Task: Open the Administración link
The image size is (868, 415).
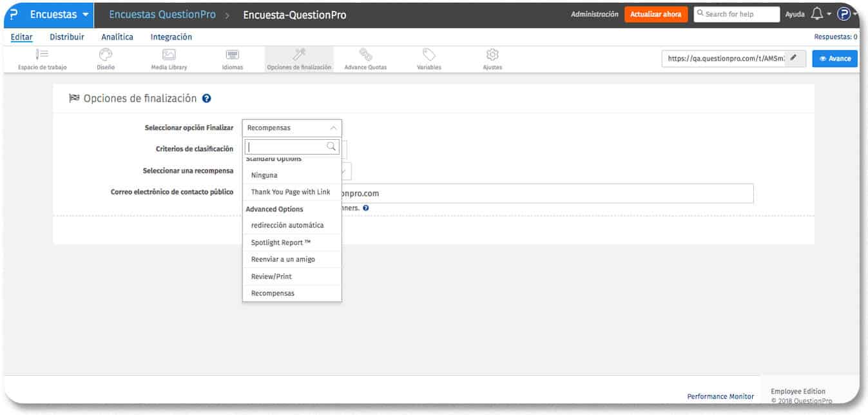Action: [x=594, y=14]
